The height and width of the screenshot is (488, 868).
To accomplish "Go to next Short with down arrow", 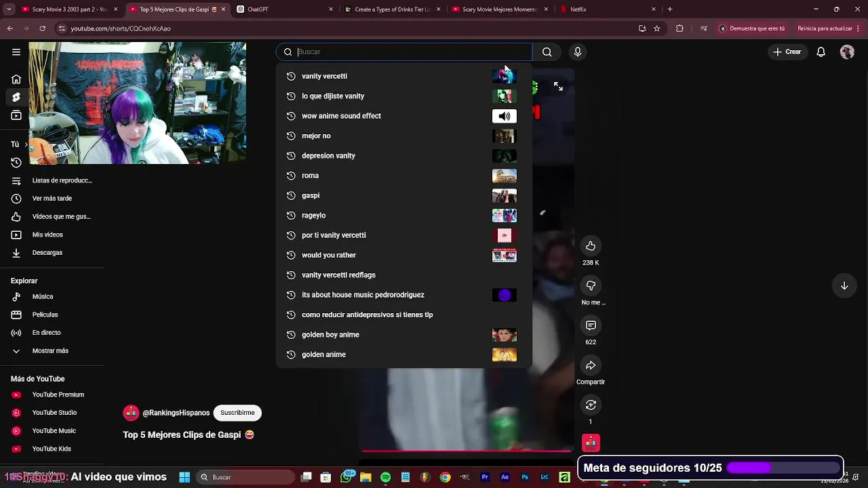I will (844, 285).
